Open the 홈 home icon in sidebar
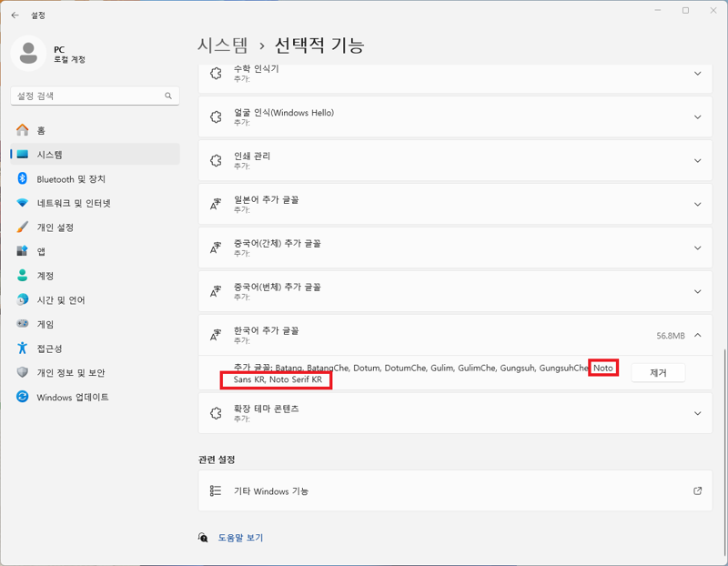Image resolution: width=728 pixels, height=566 pixels. [22, 130]
